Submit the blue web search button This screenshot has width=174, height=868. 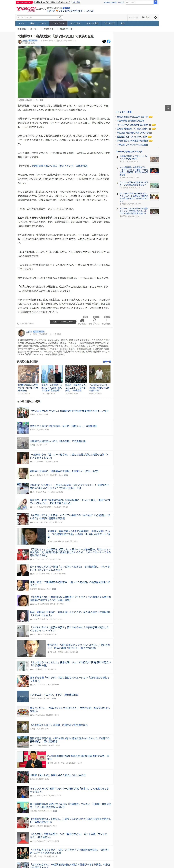(x=155, y=2)
